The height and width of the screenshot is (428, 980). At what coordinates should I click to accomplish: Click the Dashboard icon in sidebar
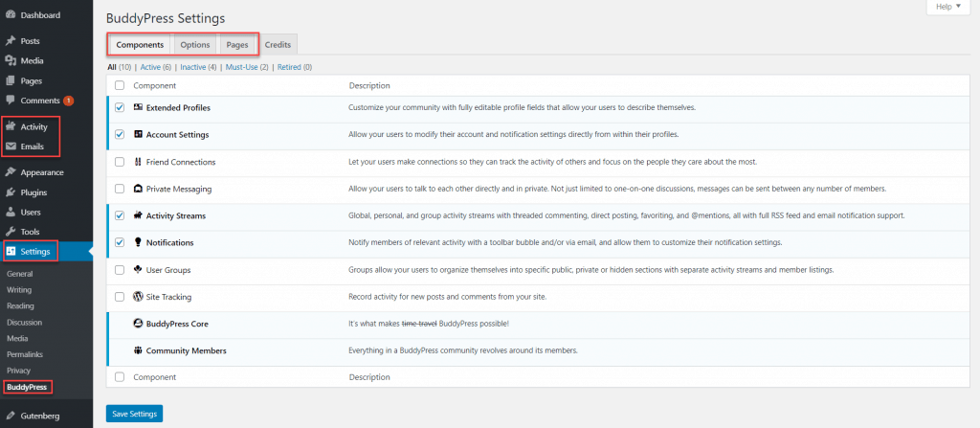pyautogui.click(x=10, y=15)
